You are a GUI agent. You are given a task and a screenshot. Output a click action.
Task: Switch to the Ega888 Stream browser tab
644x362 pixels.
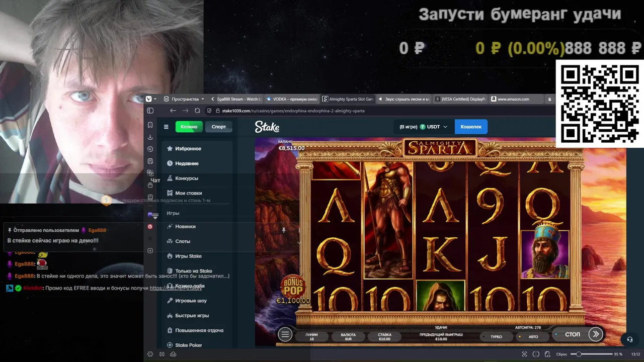click(235, 99)
